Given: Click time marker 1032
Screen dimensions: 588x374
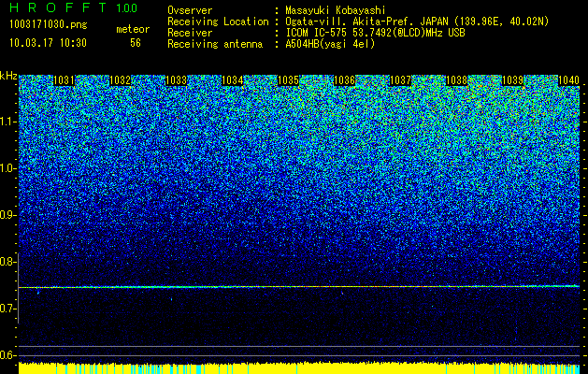Looking at the screenshot, I should pyautogui.click(x=120, y=80).
